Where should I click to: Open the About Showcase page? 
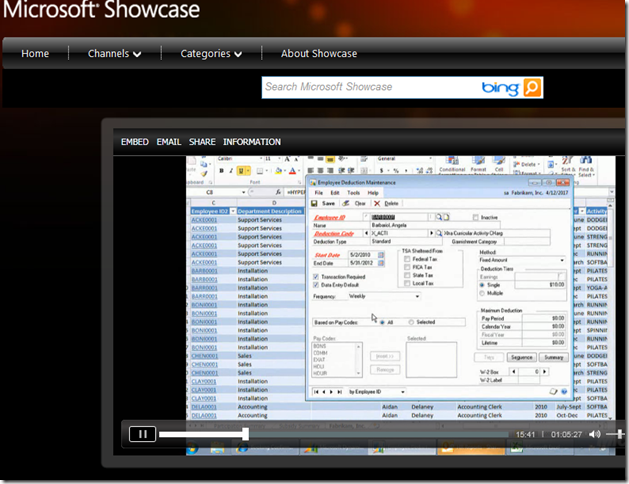[x=319, y=53]
